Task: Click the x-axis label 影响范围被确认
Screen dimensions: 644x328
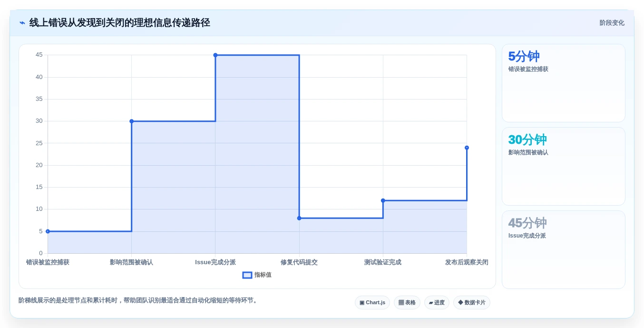Action: [132, 262]
